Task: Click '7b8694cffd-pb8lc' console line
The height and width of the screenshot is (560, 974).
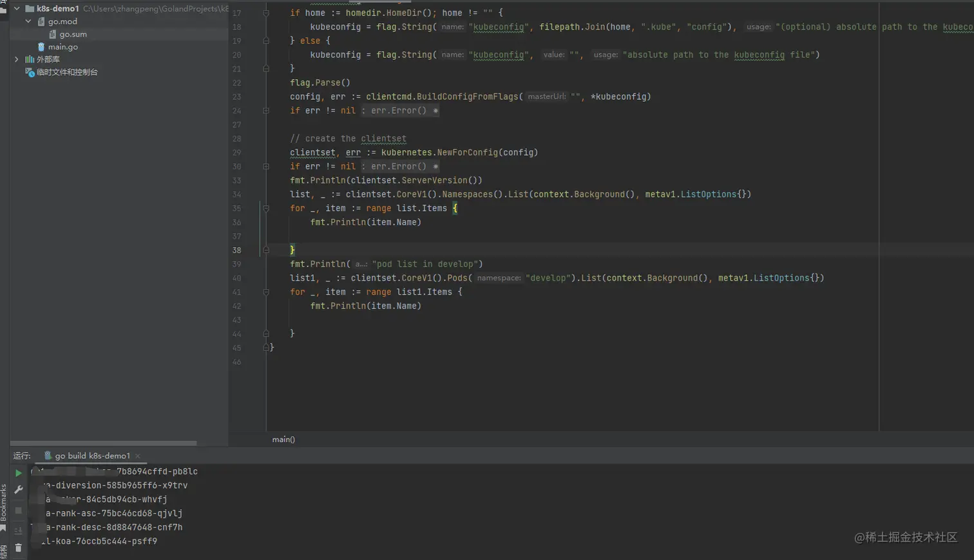Action: click(x=157, y=472)
